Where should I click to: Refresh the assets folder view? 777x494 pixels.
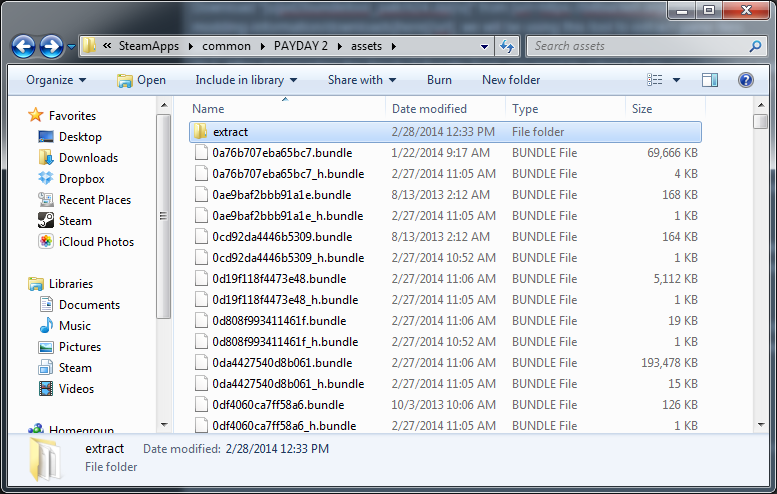click(x=507, y=47)
